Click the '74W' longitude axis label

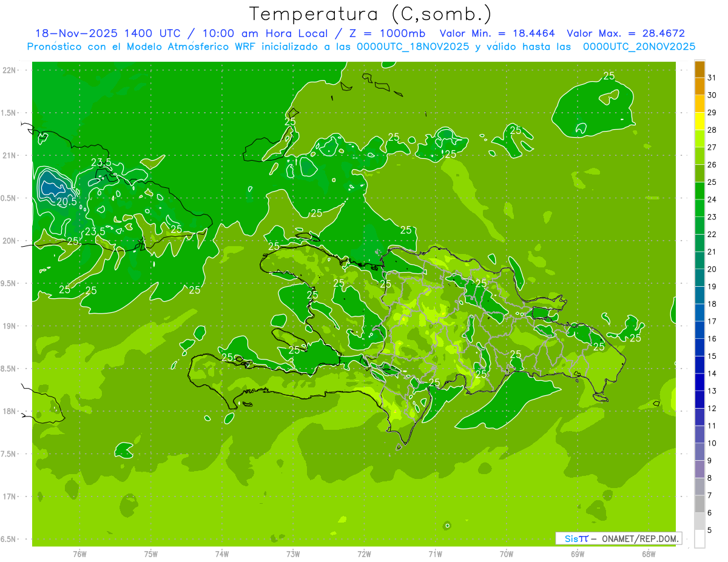coord(222,554)
